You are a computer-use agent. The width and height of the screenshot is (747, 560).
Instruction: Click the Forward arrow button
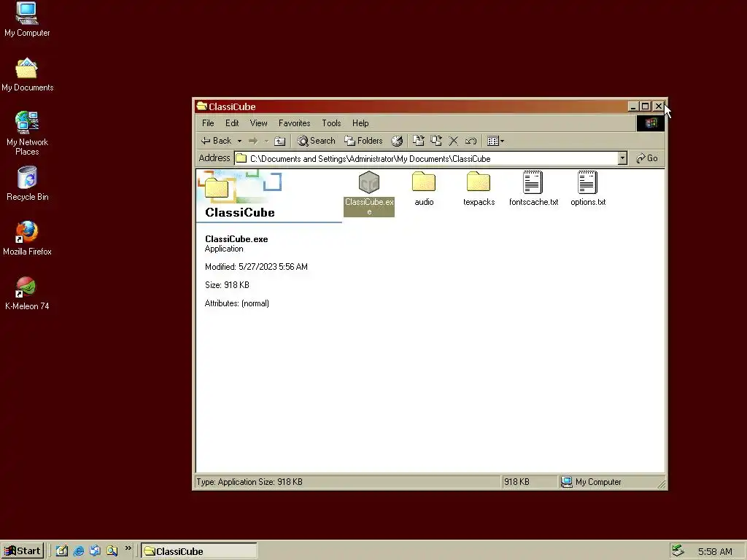(253, 141)
